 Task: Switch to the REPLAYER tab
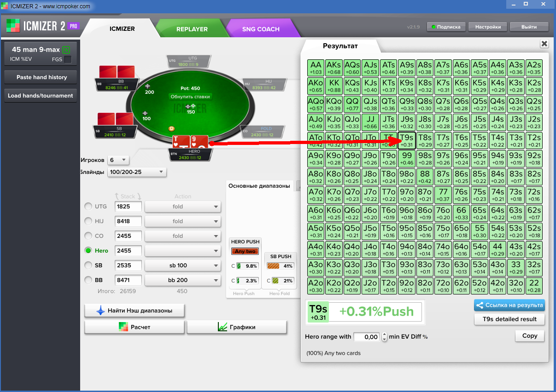point(192,29)
